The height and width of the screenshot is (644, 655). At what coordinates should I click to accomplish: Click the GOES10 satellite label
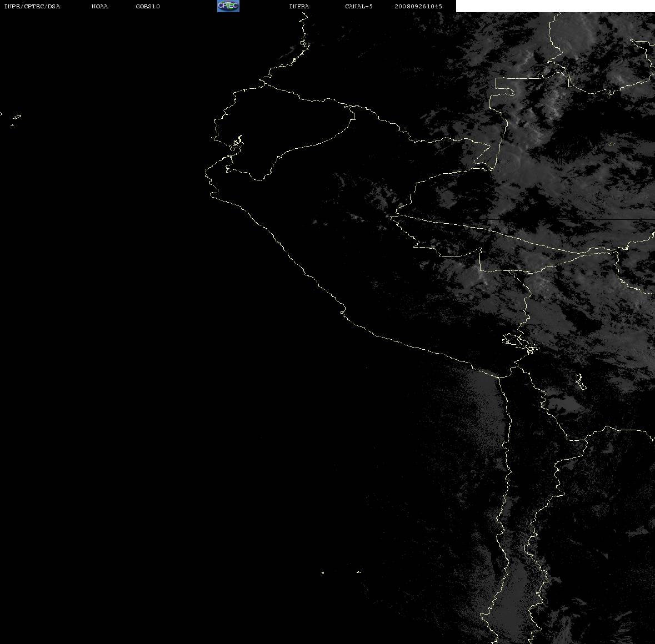[x=148, y=6]
